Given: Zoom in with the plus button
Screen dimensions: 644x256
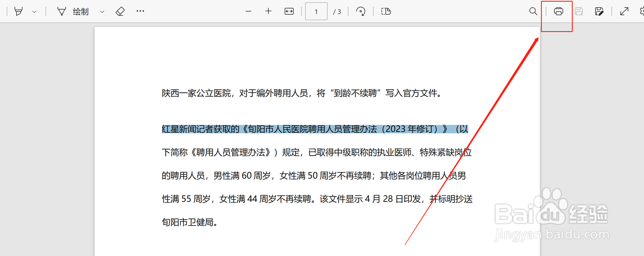Looking at the screenshot, I should [x=268, y=11].
